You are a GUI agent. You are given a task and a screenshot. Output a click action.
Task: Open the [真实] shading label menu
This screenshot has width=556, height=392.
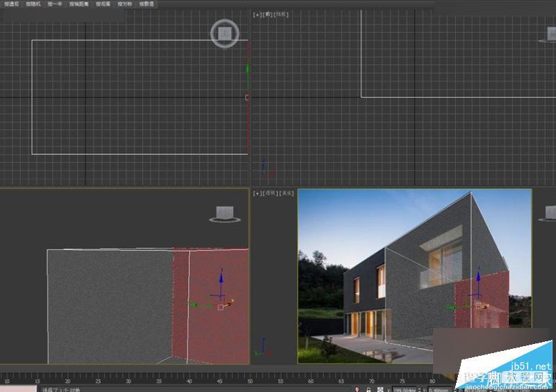coord(286,193)
